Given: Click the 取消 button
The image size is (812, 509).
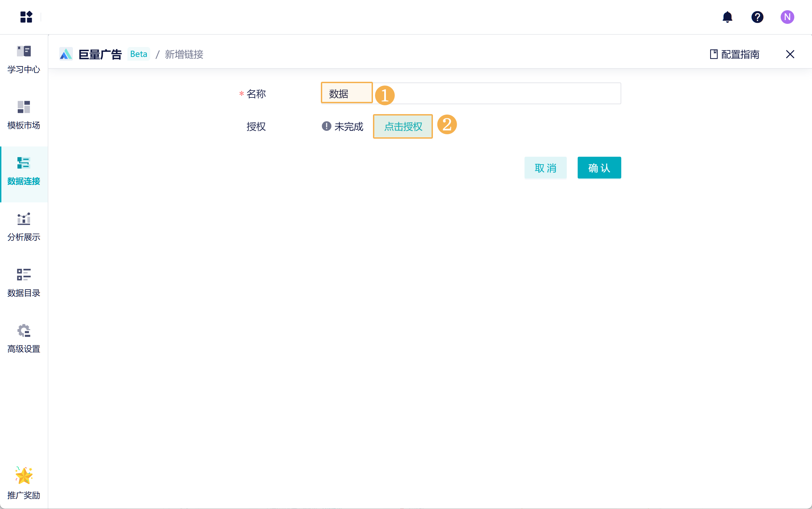Looking at the screenshot, I should (545, 168).
